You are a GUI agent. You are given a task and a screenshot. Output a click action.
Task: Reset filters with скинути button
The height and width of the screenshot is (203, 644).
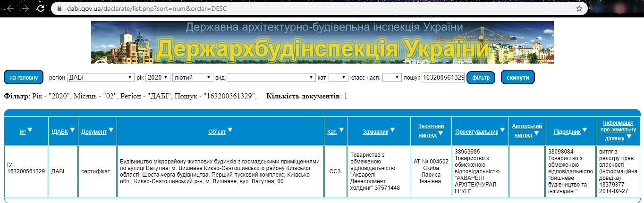tap(518, 77)
